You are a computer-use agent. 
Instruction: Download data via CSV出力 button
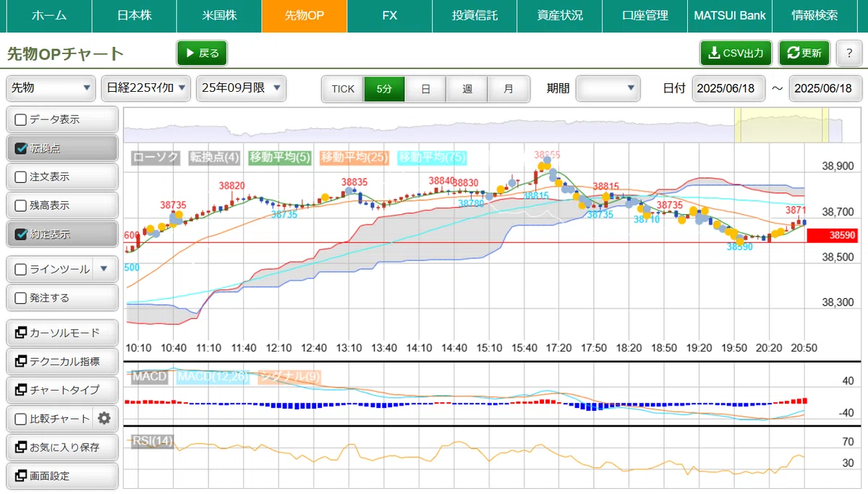[x=736, y=53]
